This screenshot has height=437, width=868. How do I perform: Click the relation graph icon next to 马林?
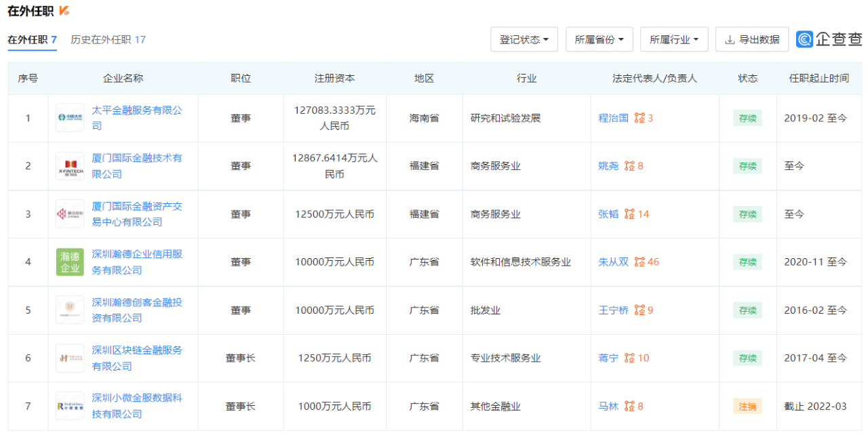(x=630, y=407)
